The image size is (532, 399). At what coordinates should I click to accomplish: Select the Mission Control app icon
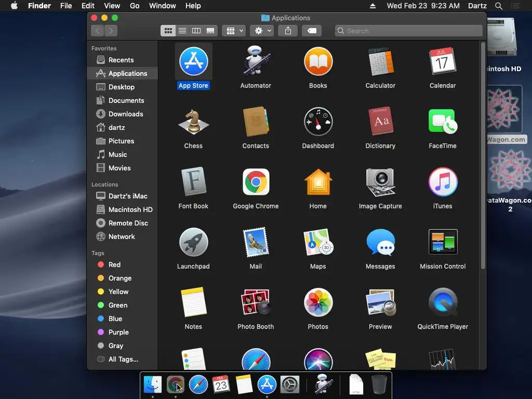click(443, 242)
